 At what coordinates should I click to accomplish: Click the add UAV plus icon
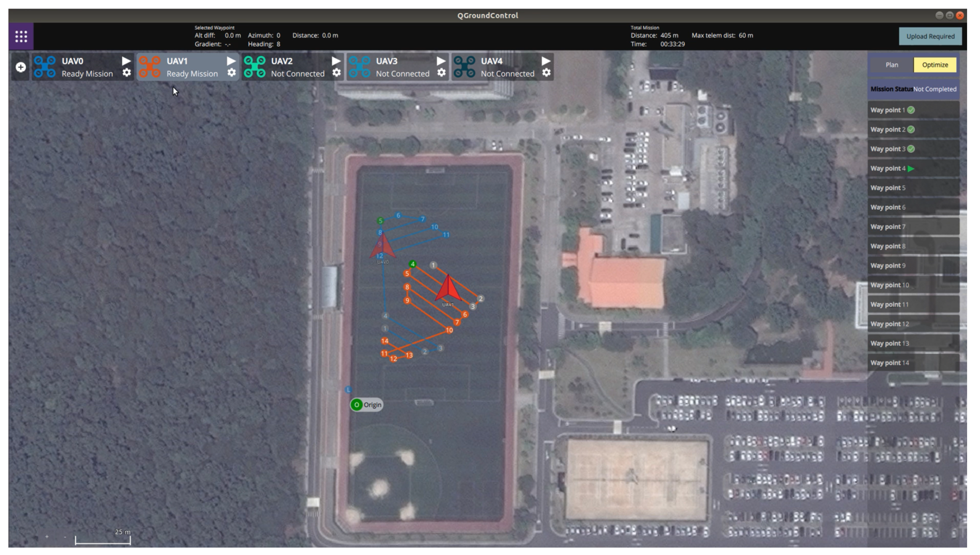coord(21,67)
